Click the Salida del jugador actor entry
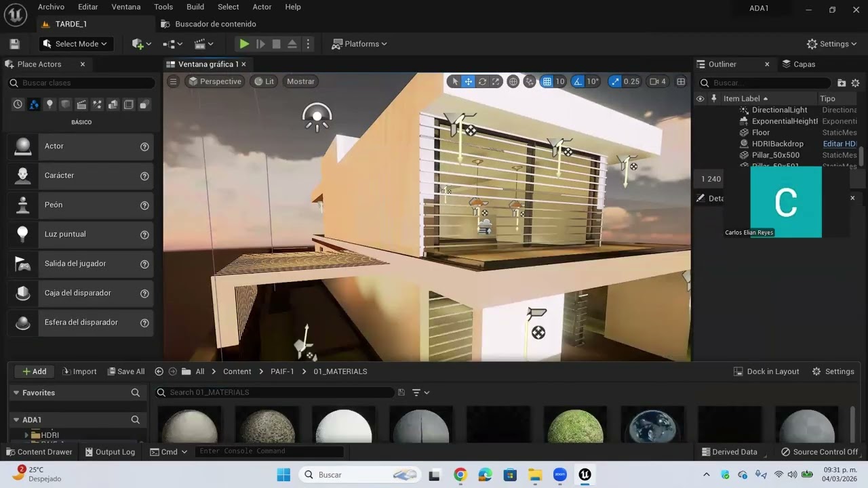This screenshot has height=488, width=868. coord(80,264)
